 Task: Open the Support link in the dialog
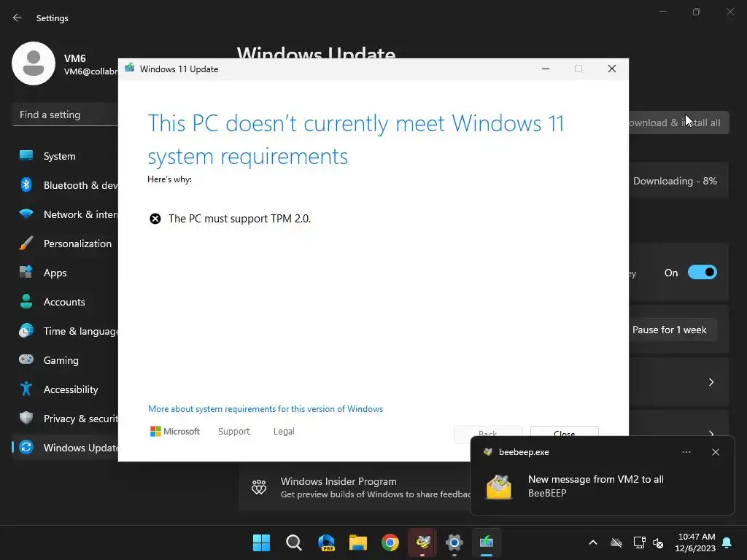coord(234,432)
